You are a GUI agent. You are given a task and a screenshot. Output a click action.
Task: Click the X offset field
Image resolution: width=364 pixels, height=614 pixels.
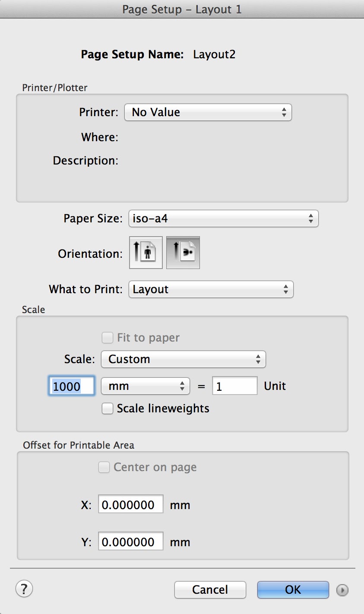(130, 504)
